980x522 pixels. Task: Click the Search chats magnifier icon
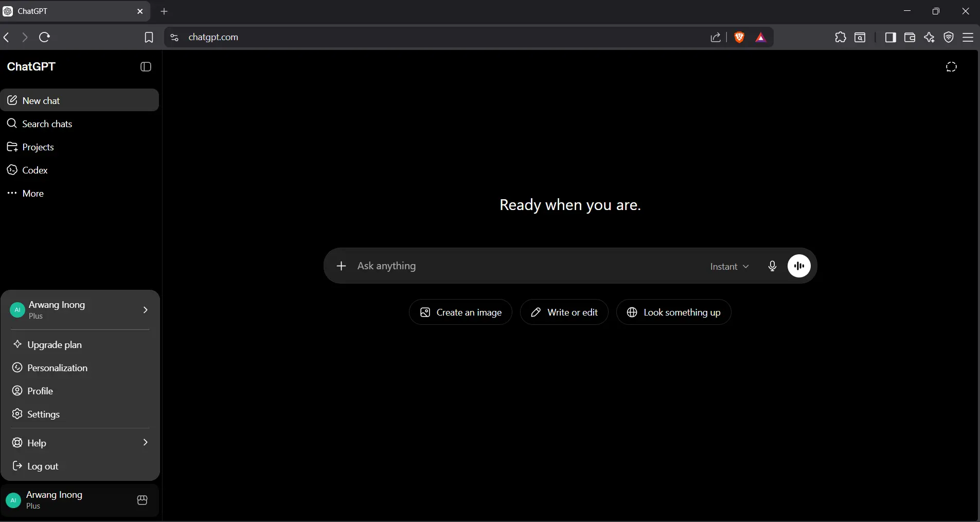12,124
